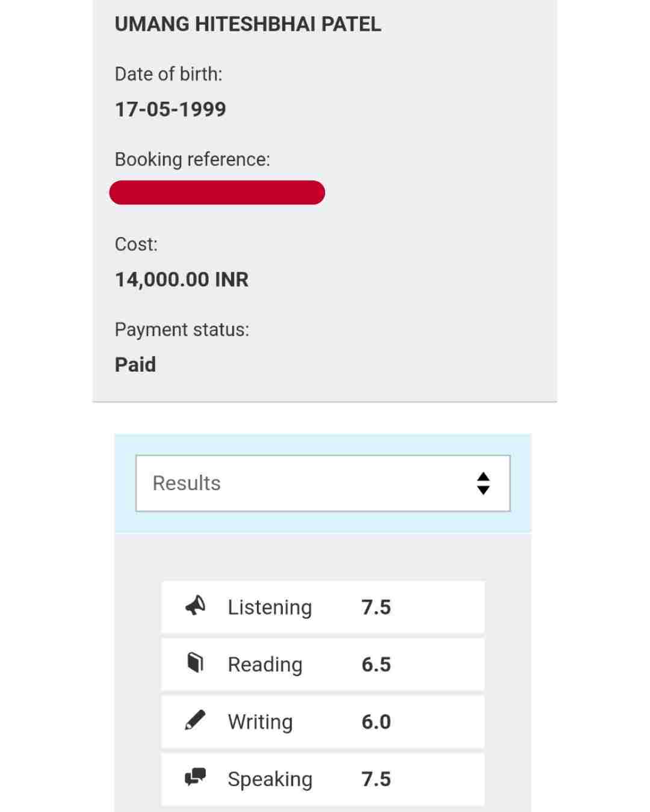This screenshot has width=650, height=812.
Task: Click the Speaking 7.5 score value
Action: 376,779
